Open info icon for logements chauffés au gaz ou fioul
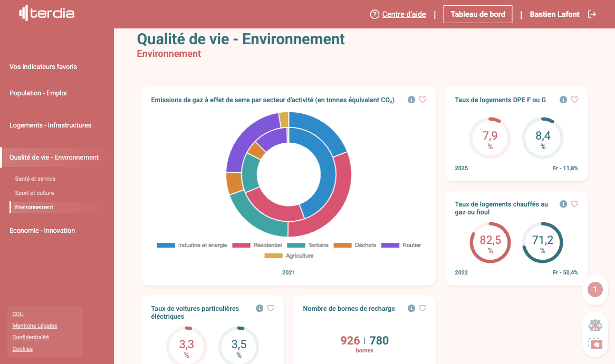Screen dimensions: 615x364 point(563,204)
